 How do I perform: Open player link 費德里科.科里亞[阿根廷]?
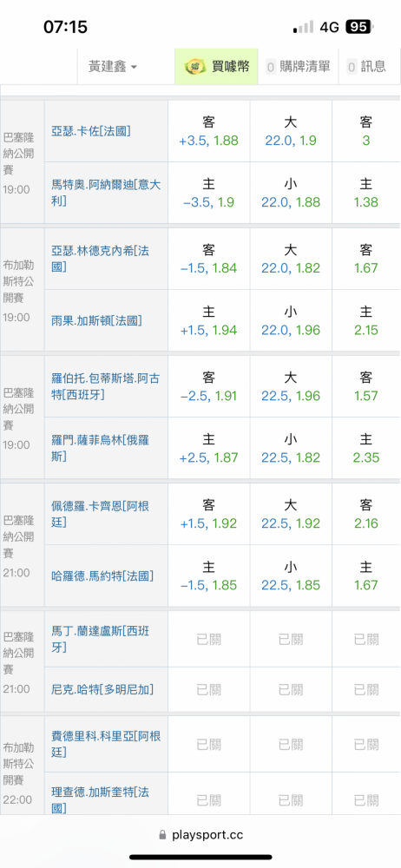107,744
